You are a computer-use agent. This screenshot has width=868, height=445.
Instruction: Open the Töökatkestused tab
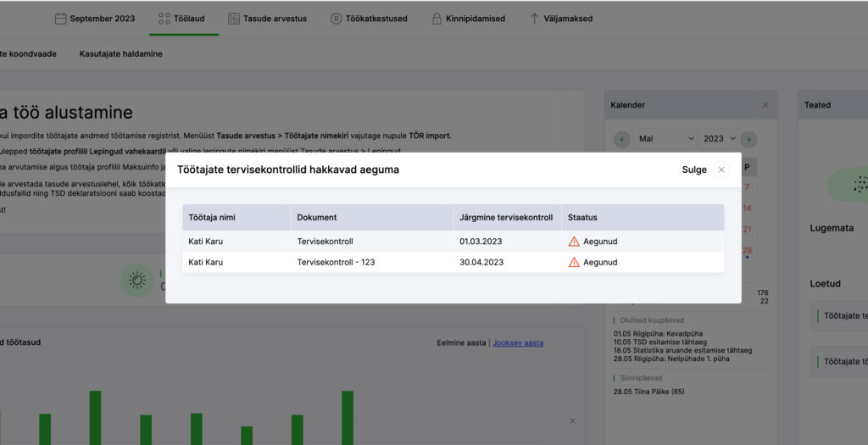[x=369, y=19]
